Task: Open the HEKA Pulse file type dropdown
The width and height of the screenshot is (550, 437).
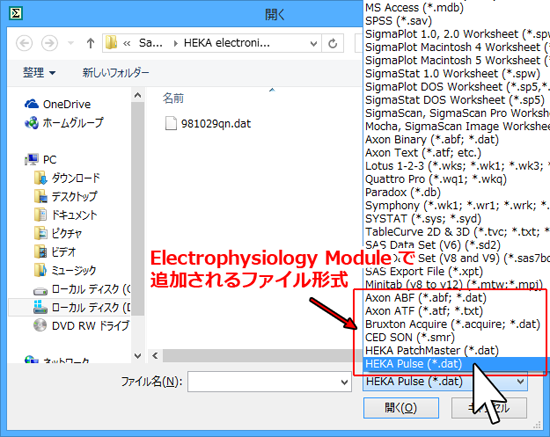Action: (445, 382)
